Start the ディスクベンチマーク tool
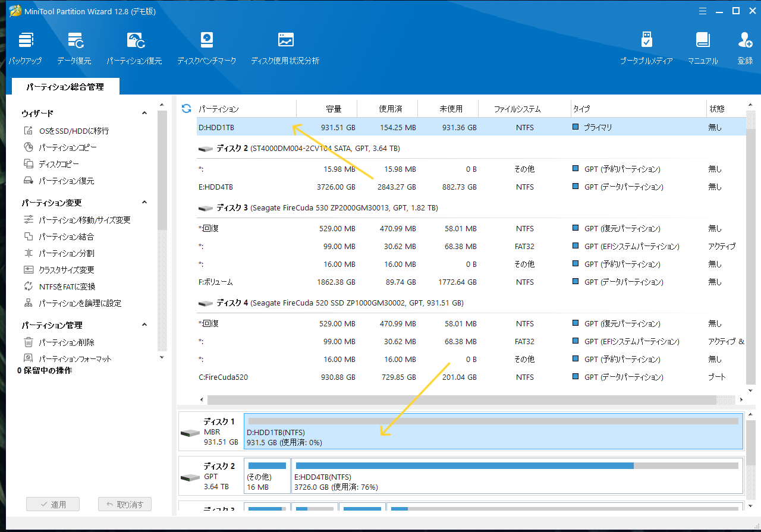Viewport: 761px width, 532px height. [x=207, y=48]
